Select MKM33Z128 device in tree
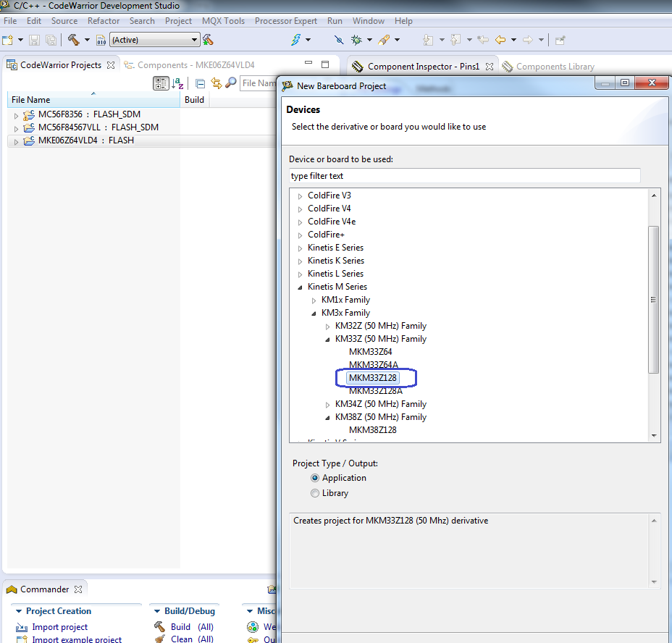Image resolution: width=672 pixels, height=643 pixels. point(372,378)
